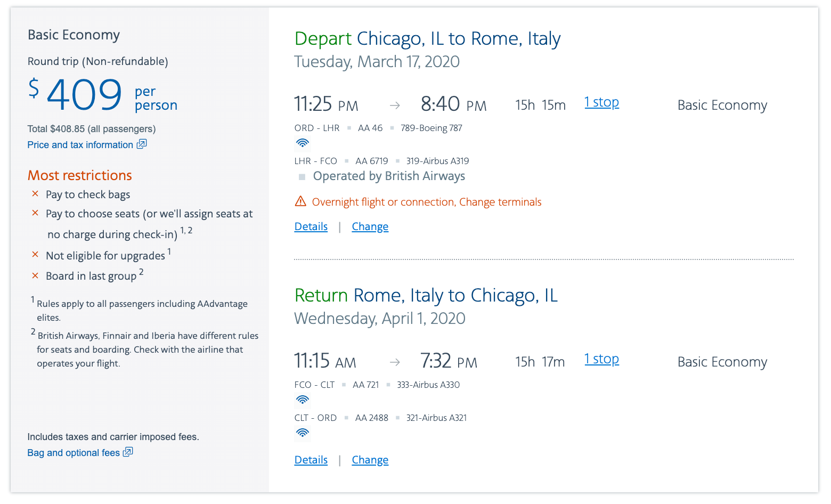The width and height of the screenshot is (831, 504).
Task: Click the Wi-Fi icon under CLT - ORD flight
Action: click(x=303, y=433)
